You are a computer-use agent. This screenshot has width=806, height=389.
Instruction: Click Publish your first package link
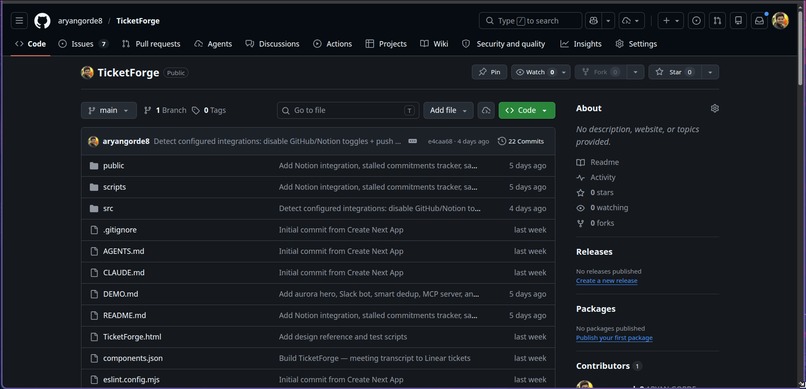click(614, 338)
